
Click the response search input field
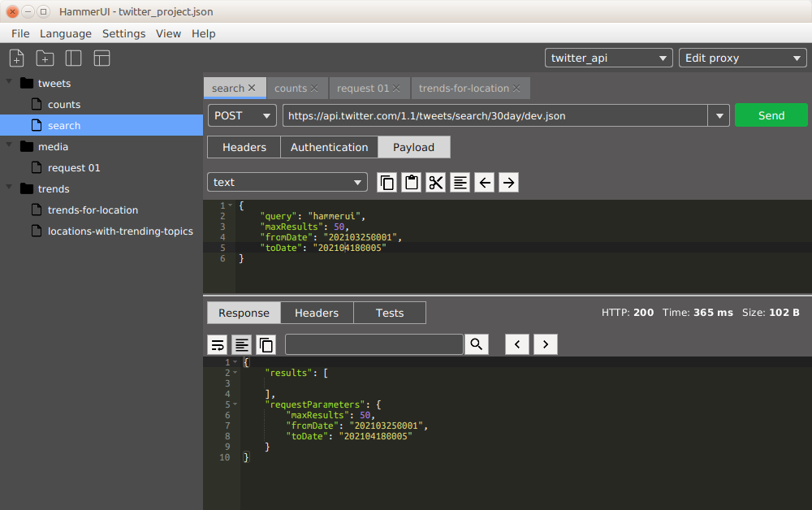coord(374,344)
